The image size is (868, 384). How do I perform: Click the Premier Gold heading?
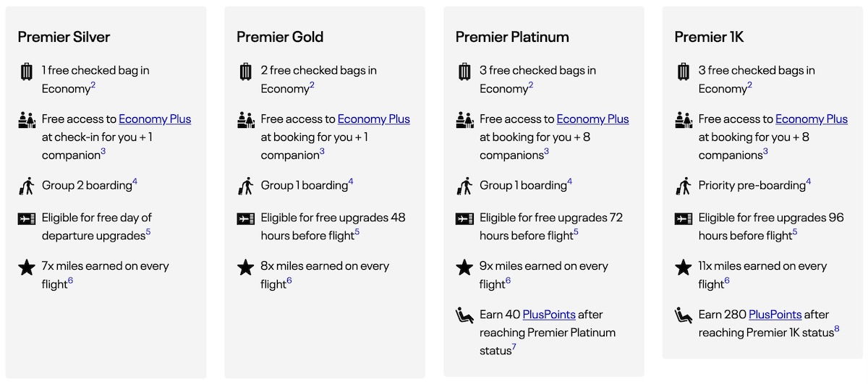pyautogui.click(x=280, y=37)
